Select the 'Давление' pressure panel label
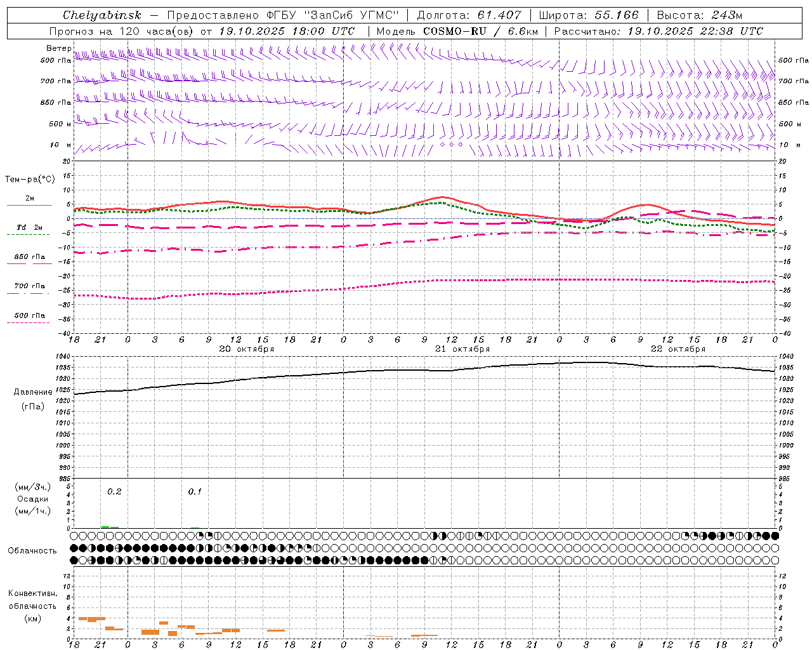This screenshot has height=650, width=812. (33, 392)
